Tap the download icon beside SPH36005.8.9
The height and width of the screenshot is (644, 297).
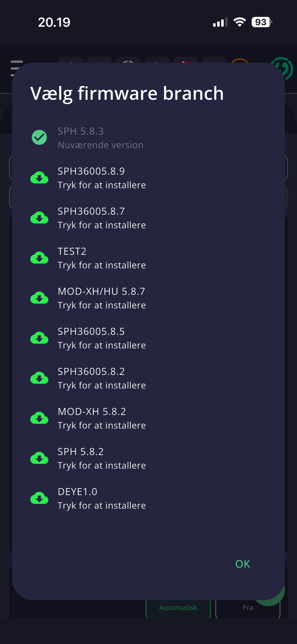(39, 178)
